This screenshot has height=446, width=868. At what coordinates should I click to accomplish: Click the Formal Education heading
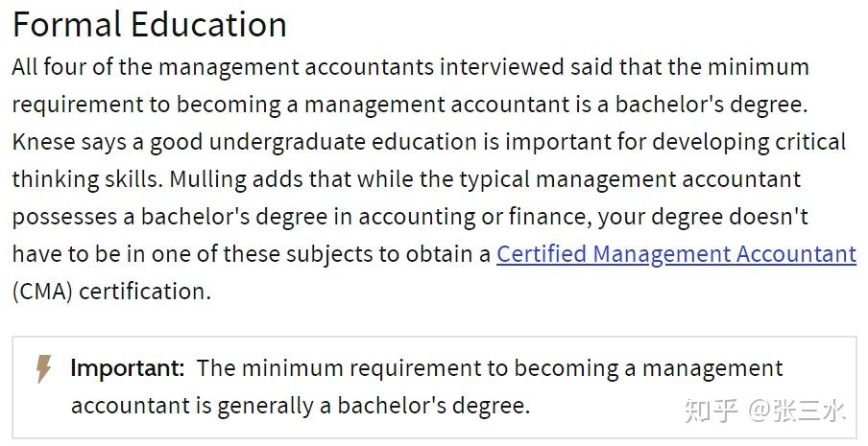click(x=150, y=24)
